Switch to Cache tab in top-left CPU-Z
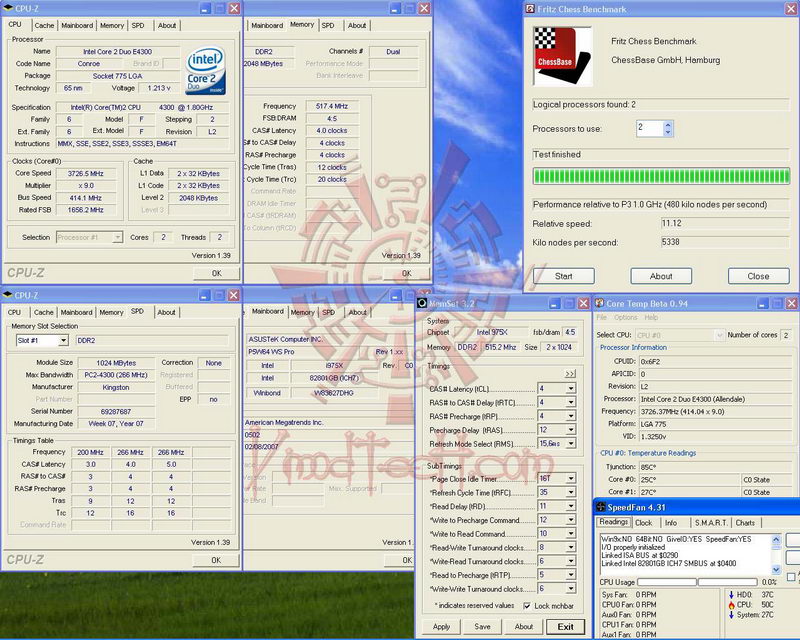Viewport: 800px width, 640px height. tap(44, 26)
